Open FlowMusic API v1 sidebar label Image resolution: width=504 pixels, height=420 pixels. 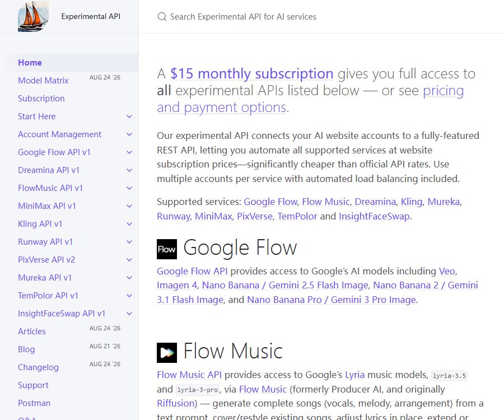(x=50, y=188)
